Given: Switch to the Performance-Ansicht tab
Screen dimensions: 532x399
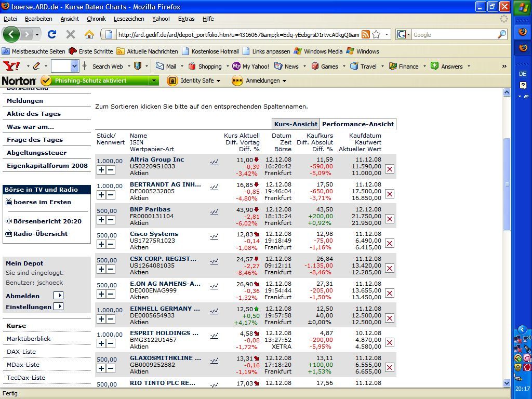Looking at the screenshot, I should (x=358, y=124).
